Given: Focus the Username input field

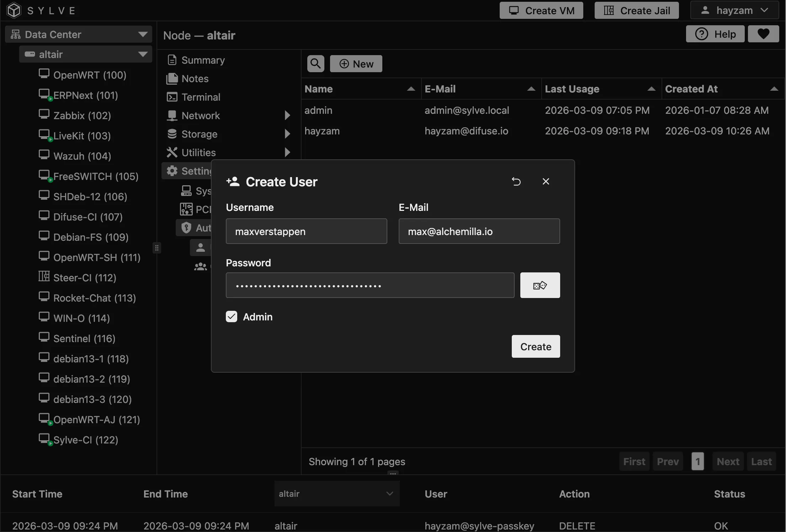Looking at the screenshot, I should point(306,231).
